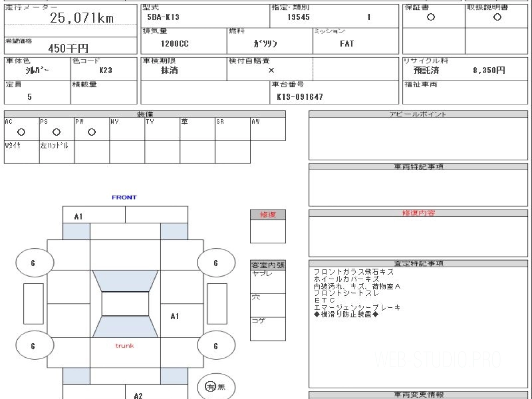
Task: Select the フロントシートスレ note line
Action: point(346,293)
